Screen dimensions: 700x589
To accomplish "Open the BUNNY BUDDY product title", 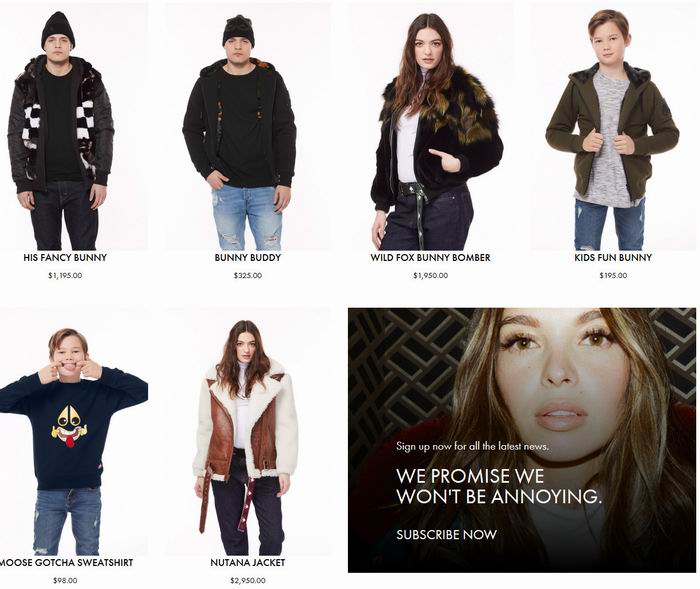I will [248, 258].
